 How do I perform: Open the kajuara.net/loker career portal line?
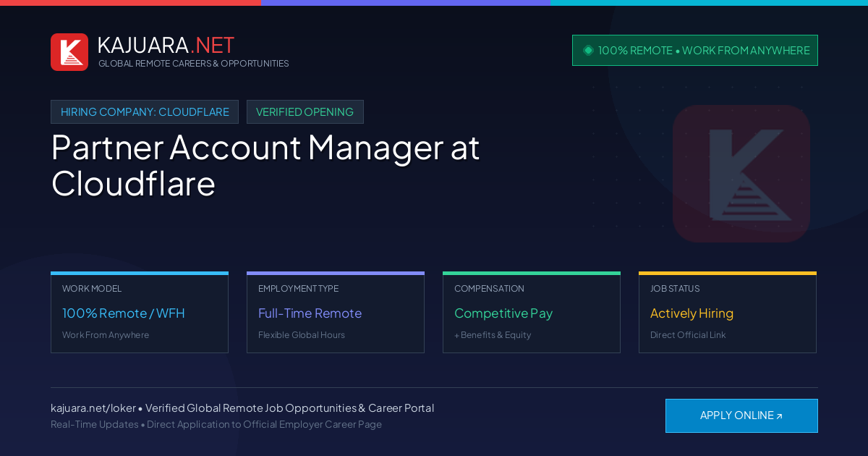point(242,408)
